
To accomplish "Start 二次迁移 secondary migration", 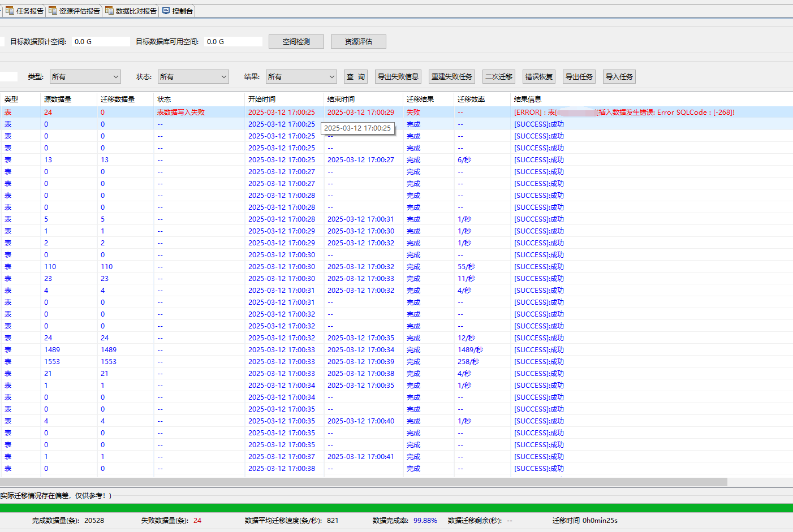I will (x=498, y=76).
